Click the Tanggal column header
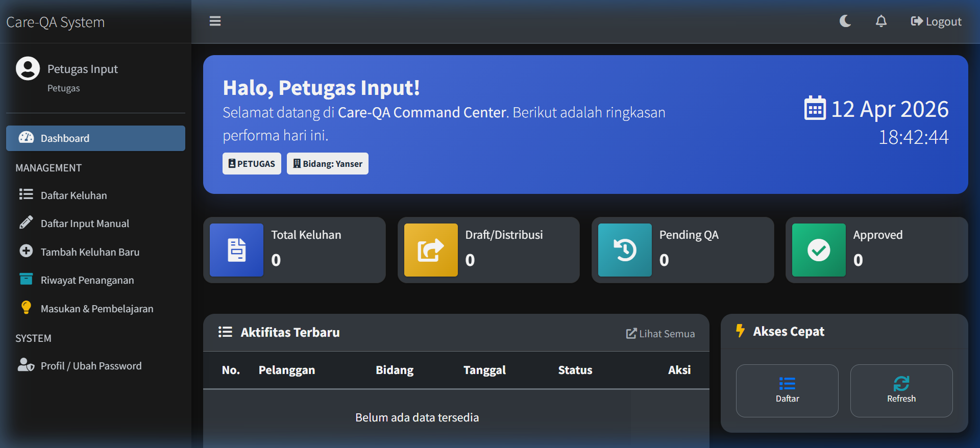 click(x=484, y=370)
